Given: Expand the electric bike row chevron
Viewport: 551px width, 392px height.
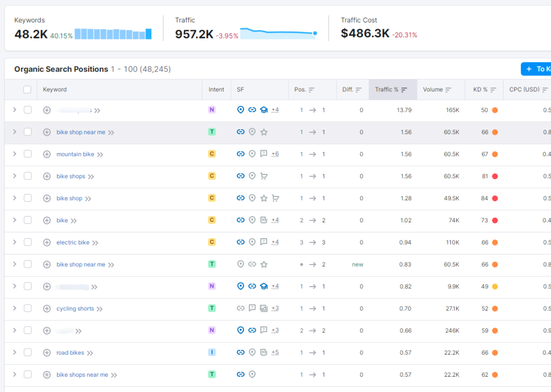Looking at the screenshot, I should click(x=15, y=242).
